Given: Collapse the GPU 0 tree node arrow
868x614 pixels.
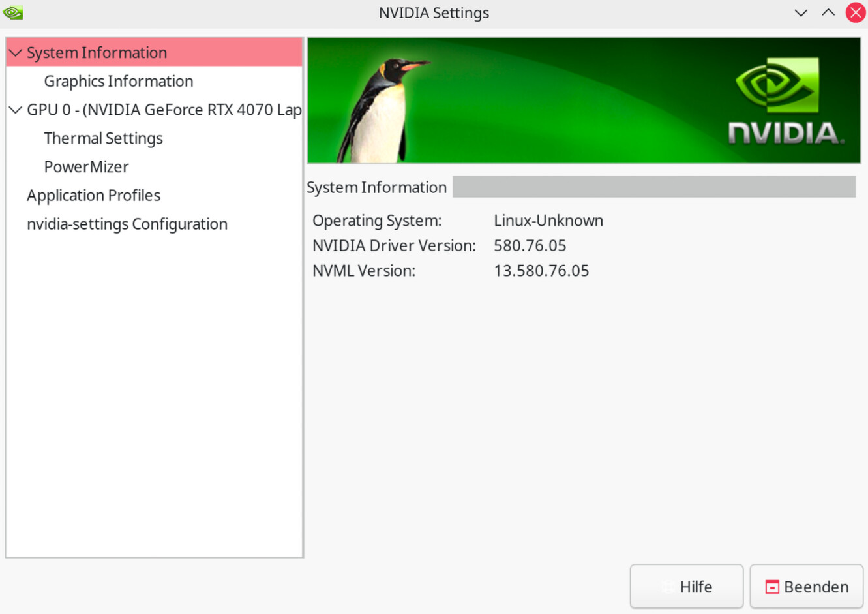Looking at the screenshot, I should [15, 110].
